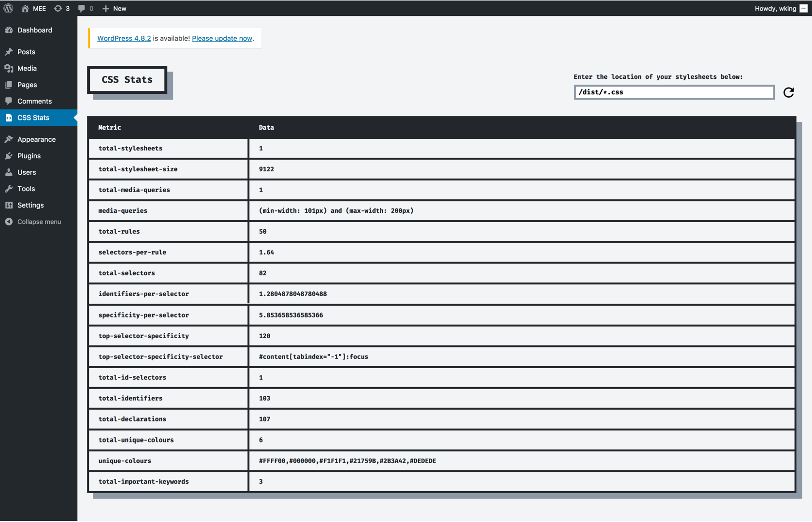
Task: Select the total-stylesheets row label
Action: point(130,148)
